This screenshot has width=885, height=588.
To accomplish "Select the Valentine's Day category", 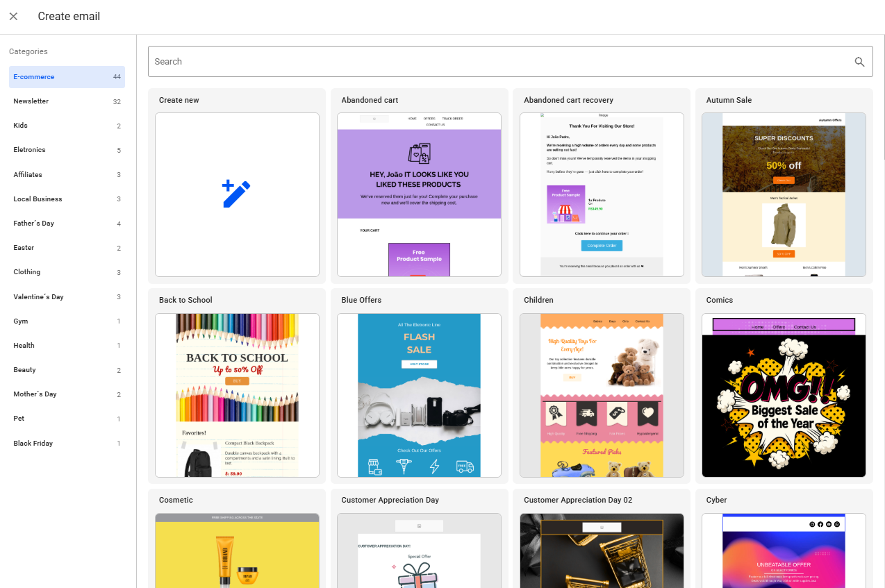I will tap(67, 297).
